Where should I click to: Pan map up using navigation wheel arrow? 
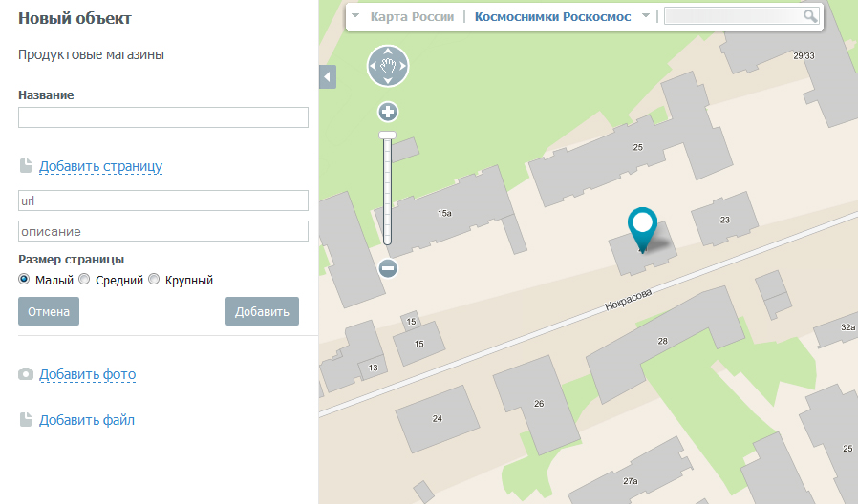[x=388, y=52]
